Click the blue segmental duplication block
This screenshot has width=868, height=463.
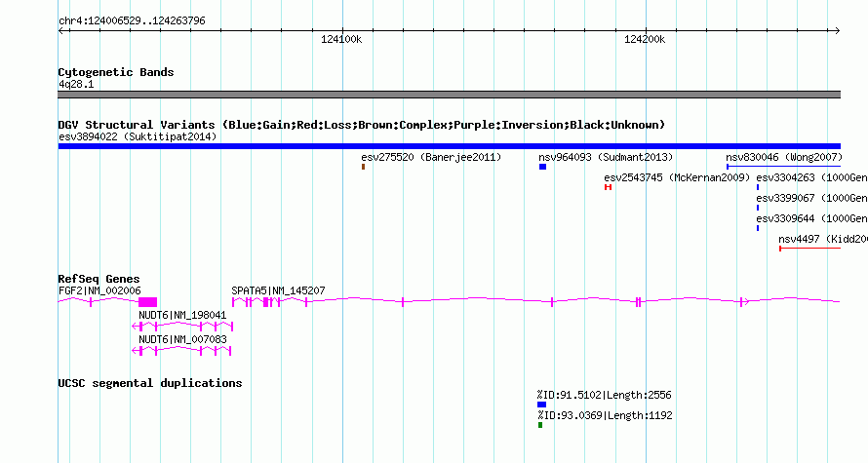point(541,405)
